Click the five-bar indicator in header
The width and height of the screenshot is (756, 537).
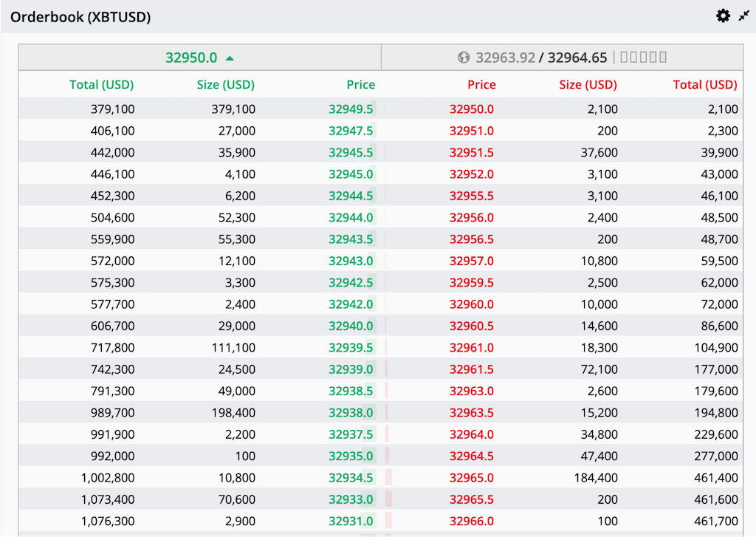(643, 58)
